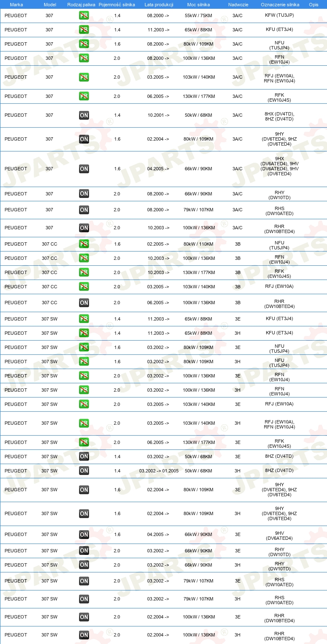Image resolution: width=327 pixels, height=644 pixels.
Task: Click the diesel ON icon for 307 8HX (DV4TD)
Action: pos(84,115)
